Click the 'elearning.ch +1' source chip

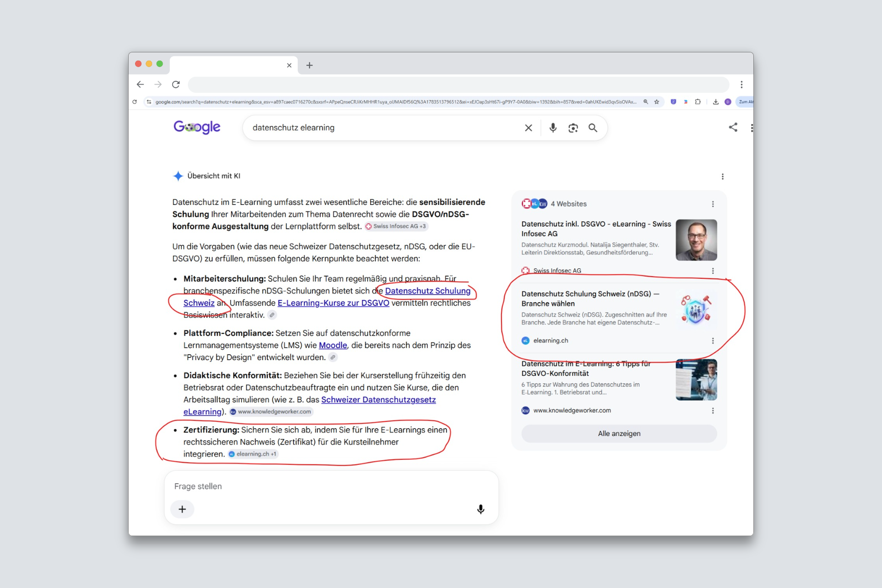253,454
